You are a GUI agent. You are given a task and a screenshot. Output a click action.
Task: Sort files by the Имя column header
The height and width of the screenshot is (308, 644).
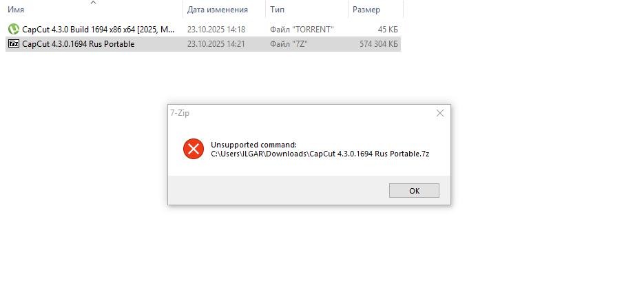(16, 10)
